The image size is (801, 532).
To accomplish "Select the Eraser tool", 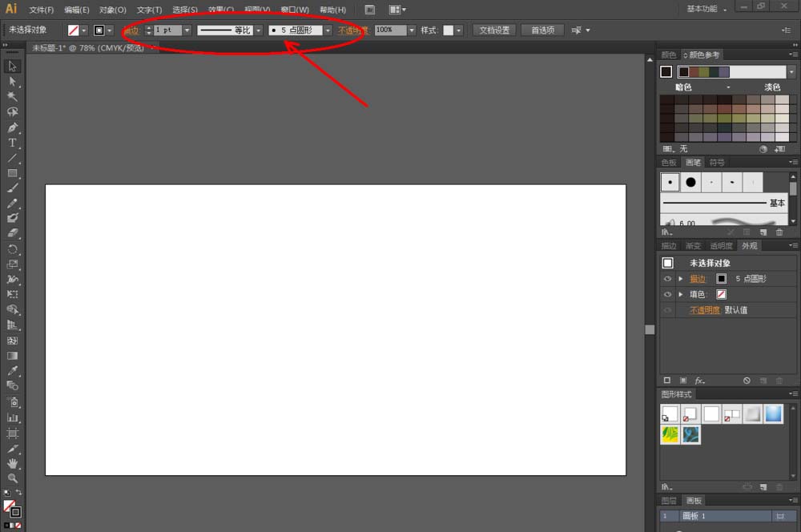I will 12,233.
